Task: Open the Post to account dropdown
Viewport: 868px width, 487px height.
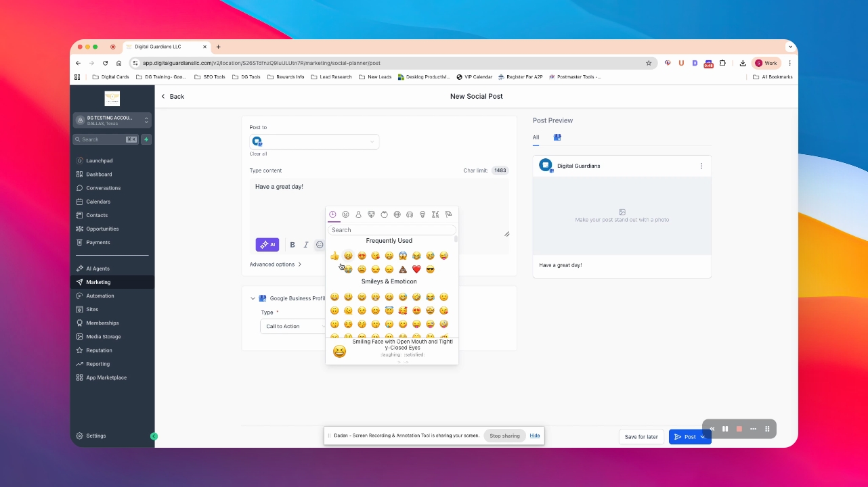Action: [314, 141]
